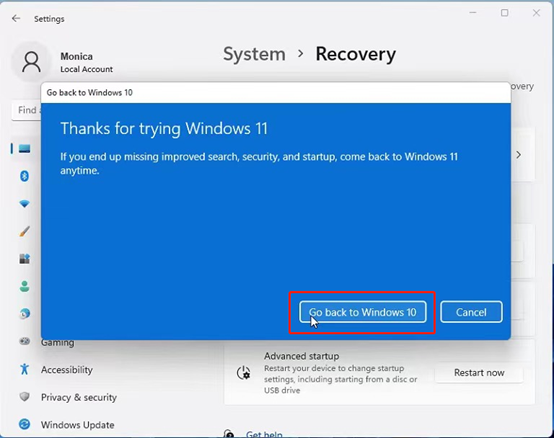
Task: Open Accounts person icon in sidebar
Action: coord(24,286)
